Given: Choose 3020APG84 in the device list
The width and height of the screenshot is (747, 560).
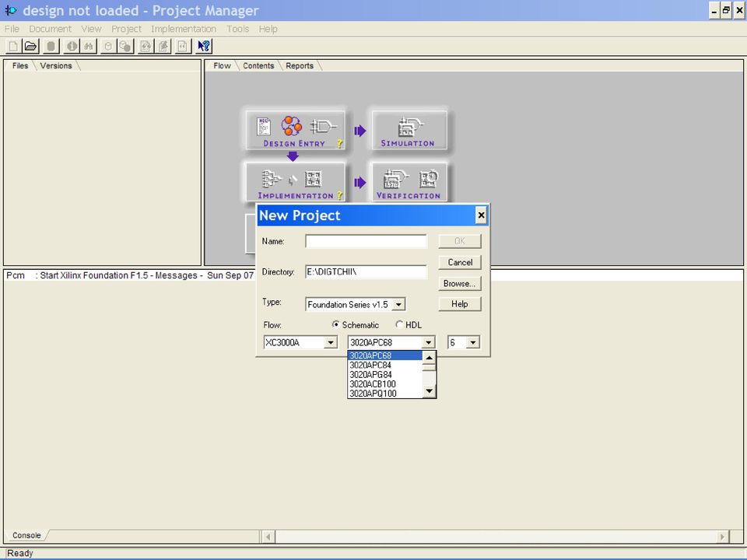Looking at the screenshot, I should (385, 375).
